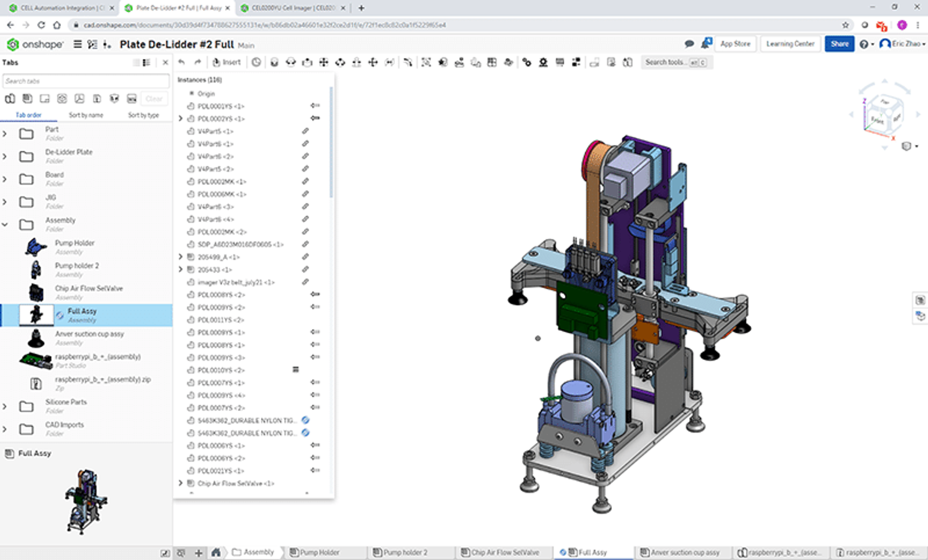Select the Mate tool in the toolbar
928x560 pixels.
(274, 62)
